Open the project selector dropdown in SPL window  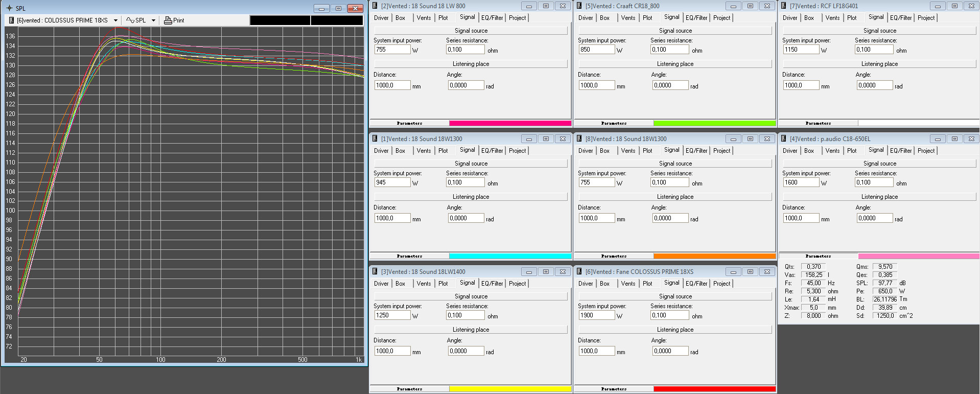115,20
